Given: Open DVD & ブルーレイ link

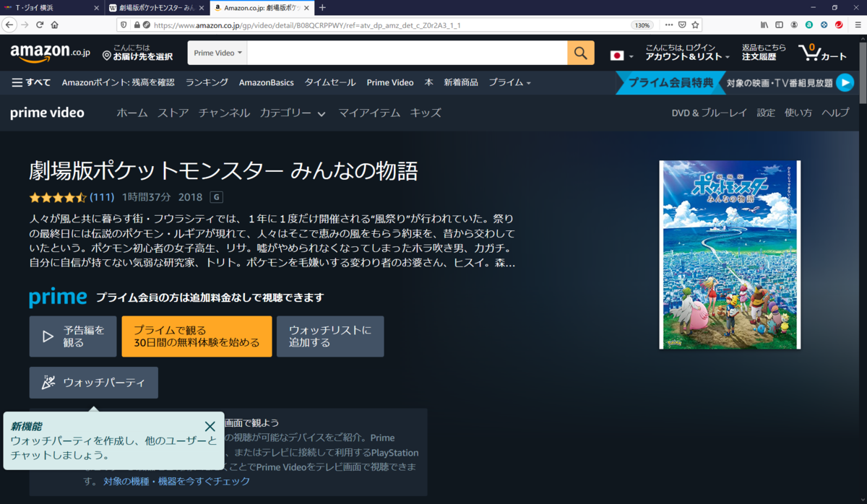Looking at the screenshot, I should (709, 113).
